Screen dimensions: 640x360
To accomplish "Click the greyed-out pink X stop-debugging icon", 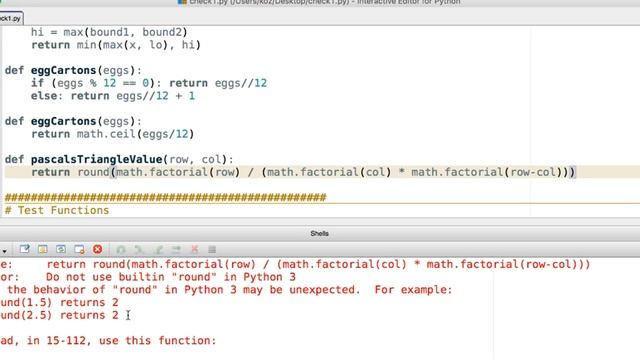I will [195, 249].
